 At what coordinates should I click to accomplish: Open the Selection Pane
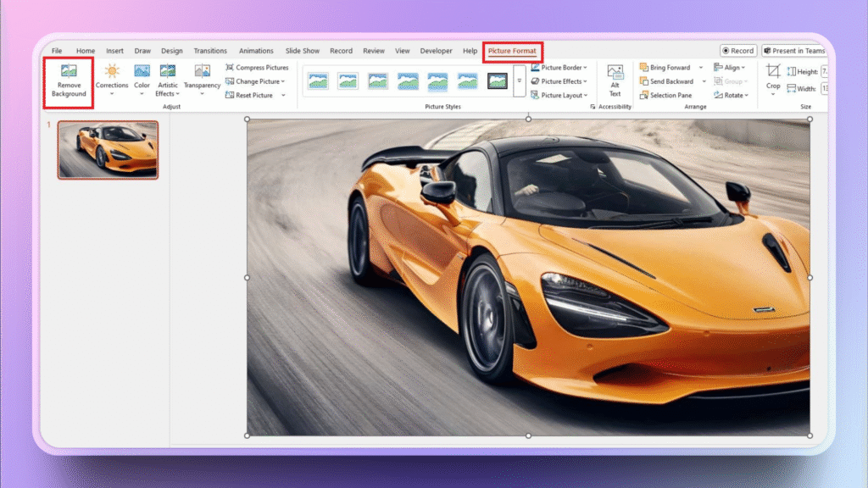(x=669, y=96)
